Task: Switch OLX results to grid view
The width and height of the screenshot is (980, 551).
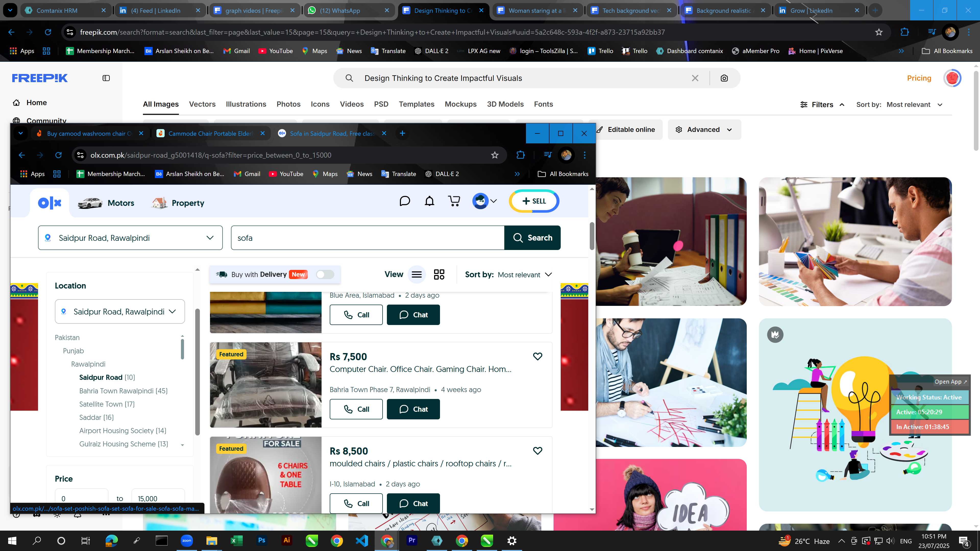Action: [439, 274]
